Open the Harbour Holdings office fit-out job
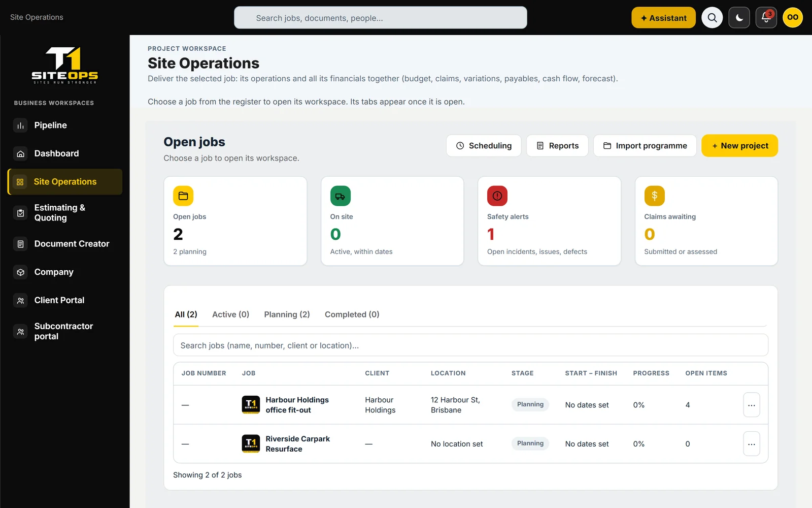Image resolution: width=812 pixels, height=508 pixels. (x=297, y=405)
